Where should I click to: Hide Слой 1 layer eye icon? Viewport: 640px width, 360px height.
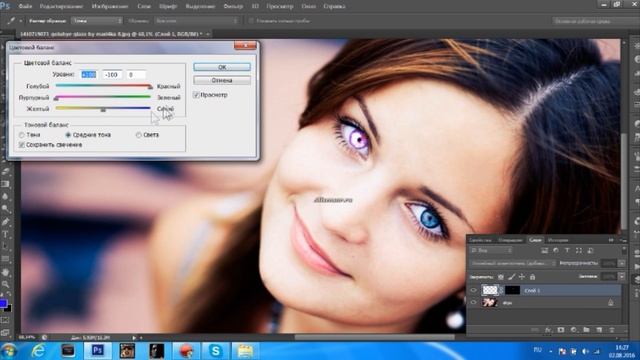click(473, 290)
